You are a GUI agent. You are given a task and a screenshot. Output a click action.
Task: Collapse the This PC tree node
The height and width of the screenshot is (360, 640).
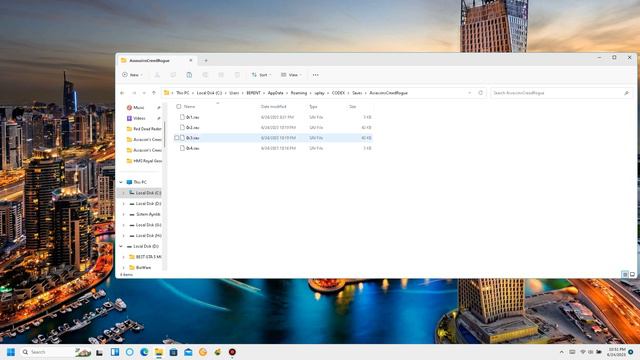coord(121,182)
